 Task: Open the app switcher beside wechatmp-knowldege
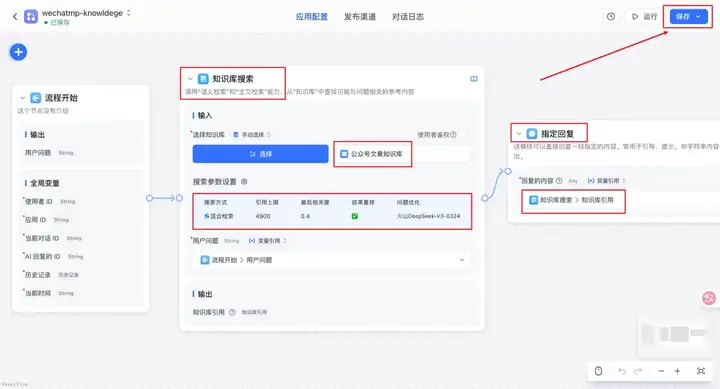click(x=129, y=13)
